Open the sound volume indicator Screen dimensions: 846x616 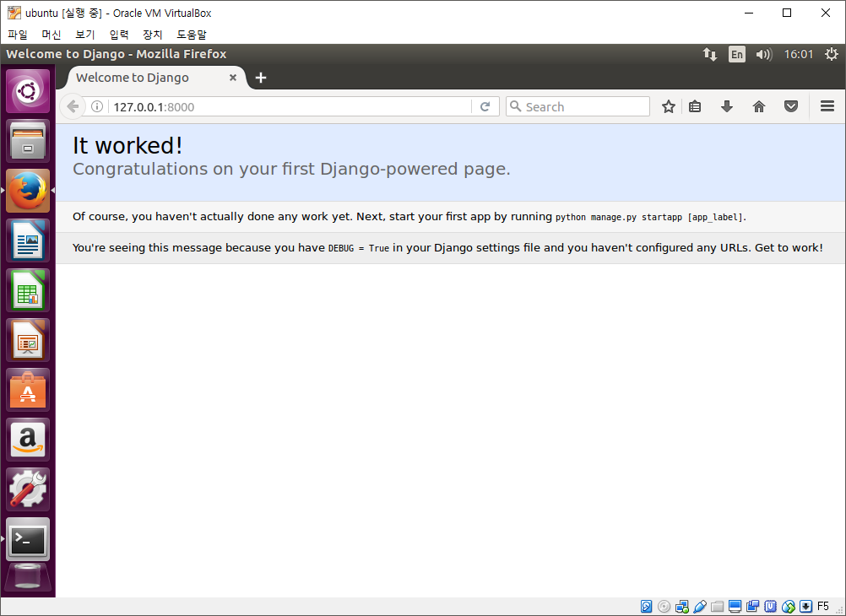(x=764, y=54)
